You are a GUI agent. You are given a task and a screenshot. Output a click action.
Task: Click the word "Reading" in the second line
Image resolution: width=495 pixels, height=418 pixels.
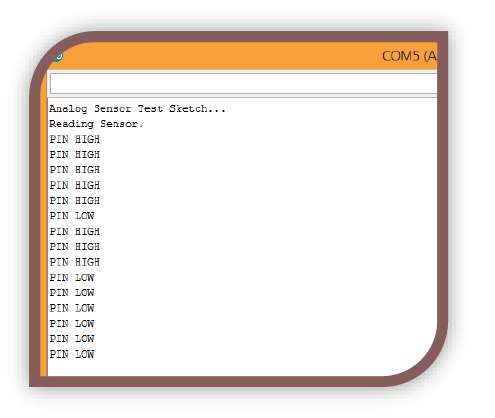(72, 124)
